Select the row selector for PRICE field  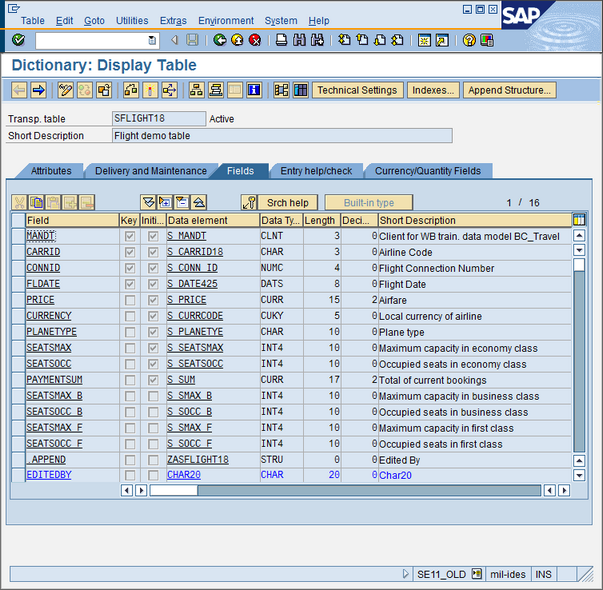pyautogui.click(x=18, y=300)
